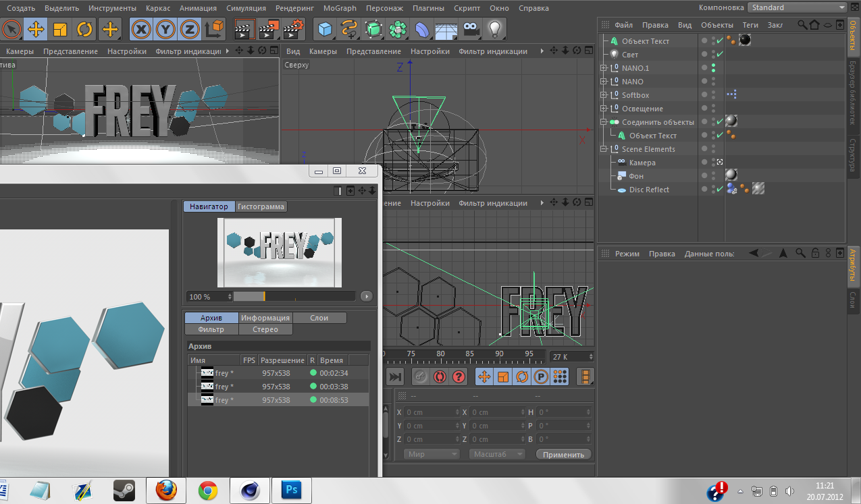Screen dimensions: 861x504
Task: Open the spline pen tool icon
Action: tap(349, 30)
